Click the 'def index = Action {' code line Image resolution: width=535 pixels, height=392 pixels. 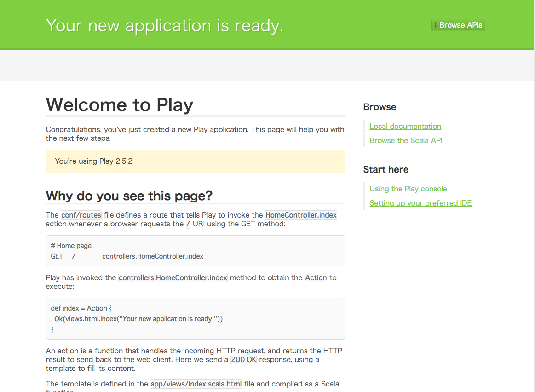tap(81, 308)
